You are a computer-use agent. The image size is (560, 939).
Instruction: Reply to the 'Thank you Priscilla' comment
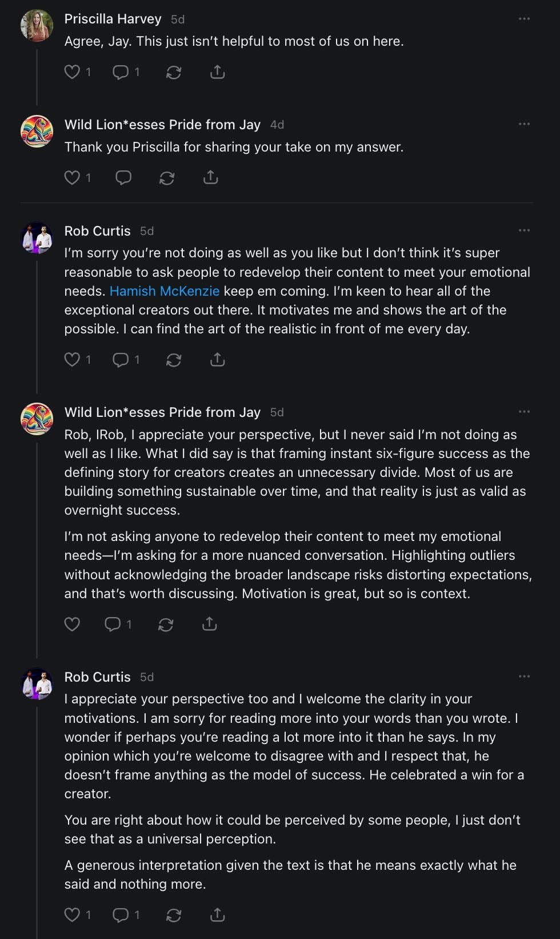pyautogui.click(x=123, y=177)
